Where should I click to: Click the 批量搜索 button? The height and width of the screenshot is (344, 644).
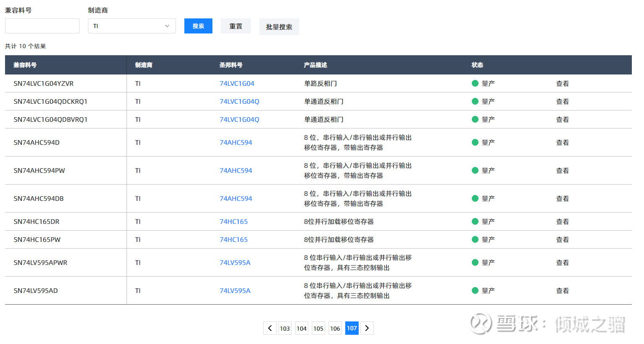coord(279,27)
